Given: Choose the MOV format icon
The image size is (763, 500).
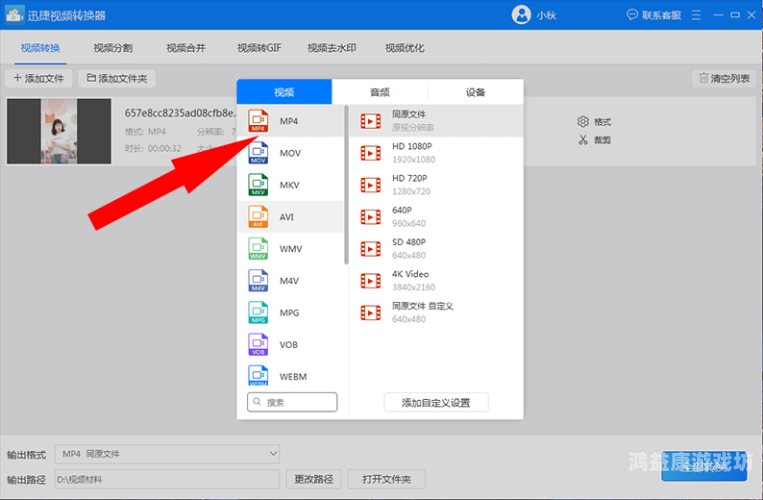Looking at the screenshot, I should tap(258, 153).
